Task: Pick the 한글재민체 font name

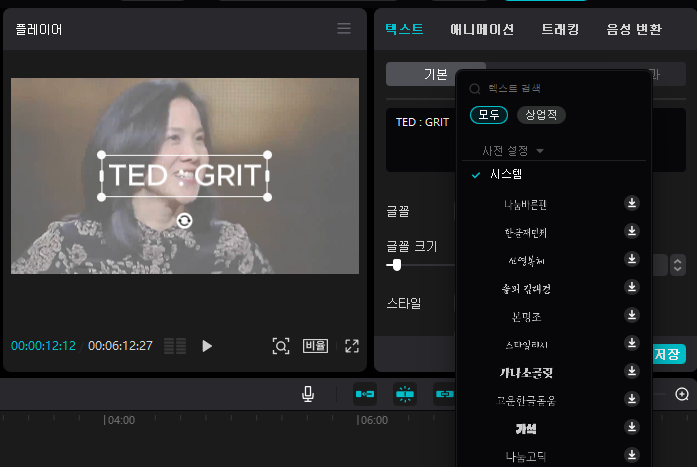Action: (525, 232)
